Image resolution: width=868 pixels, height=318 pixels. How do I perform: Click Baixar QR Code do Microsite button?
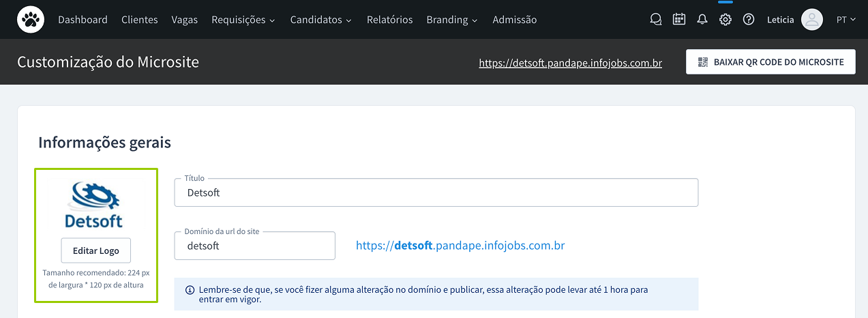770,62
